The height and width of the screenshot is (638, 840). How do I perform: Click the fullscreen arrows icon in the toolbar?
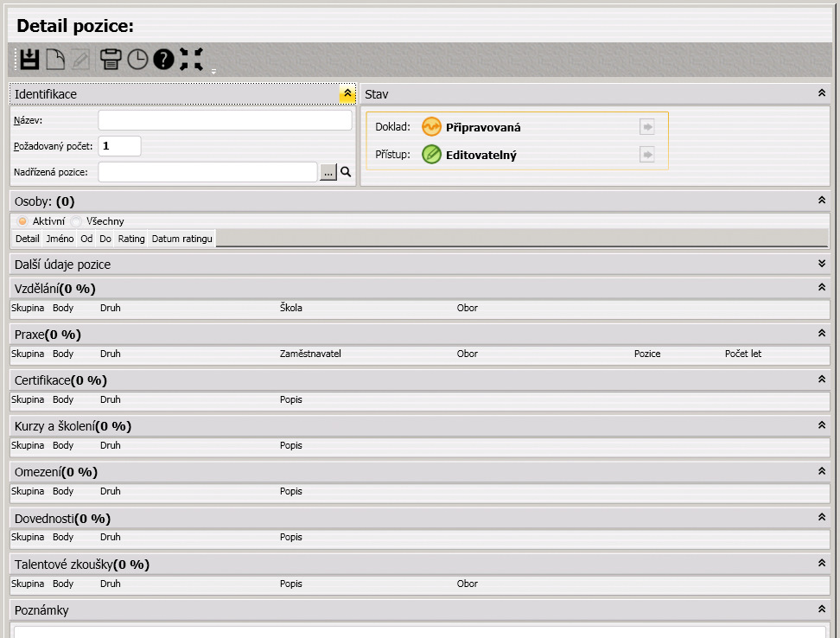click(x=191, y=60)
